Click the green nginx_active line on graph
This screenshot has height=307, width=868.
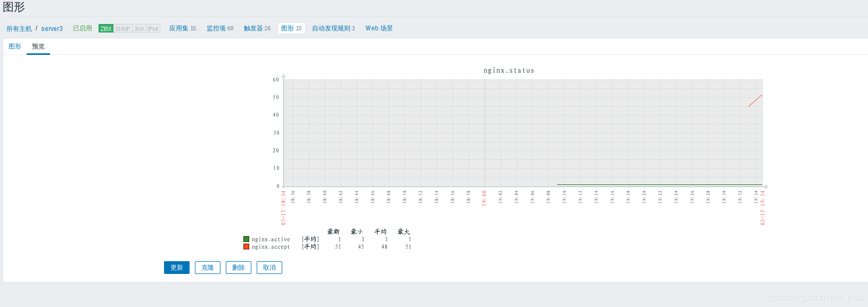point(659,185)
